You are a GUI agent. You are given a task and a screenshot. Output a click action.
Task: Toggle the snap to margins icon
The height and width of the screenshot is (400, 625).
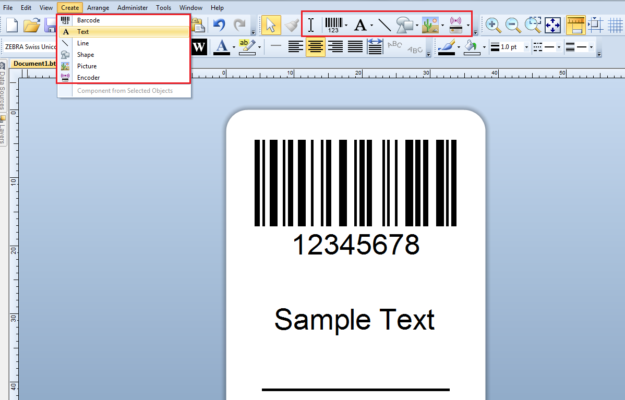(x=596, y=25)
